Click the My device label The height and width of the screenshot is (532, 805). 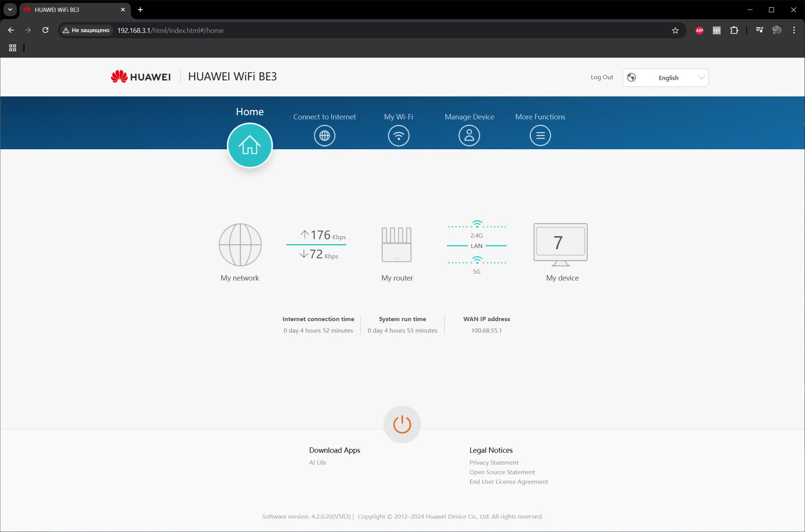click(562, 278)
